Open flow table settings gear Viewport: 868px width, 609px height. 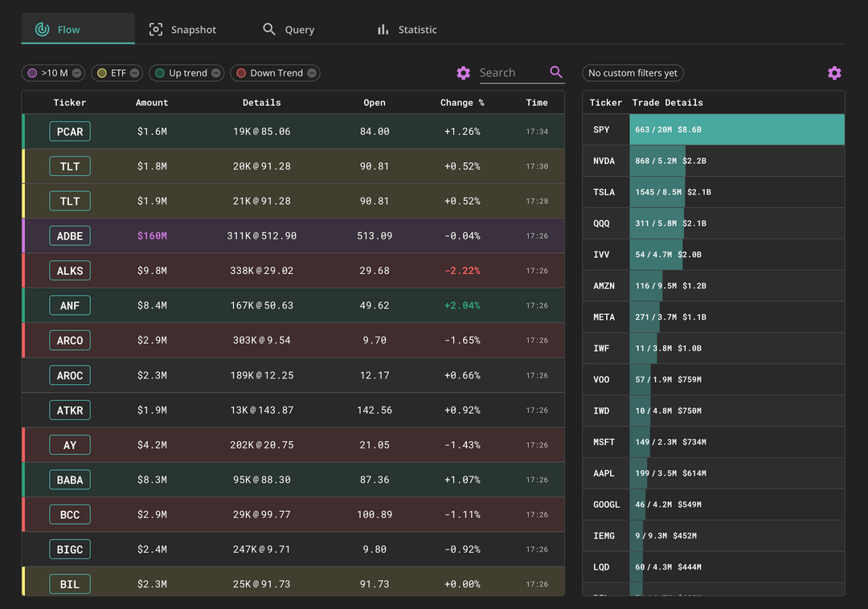[464, 73]
